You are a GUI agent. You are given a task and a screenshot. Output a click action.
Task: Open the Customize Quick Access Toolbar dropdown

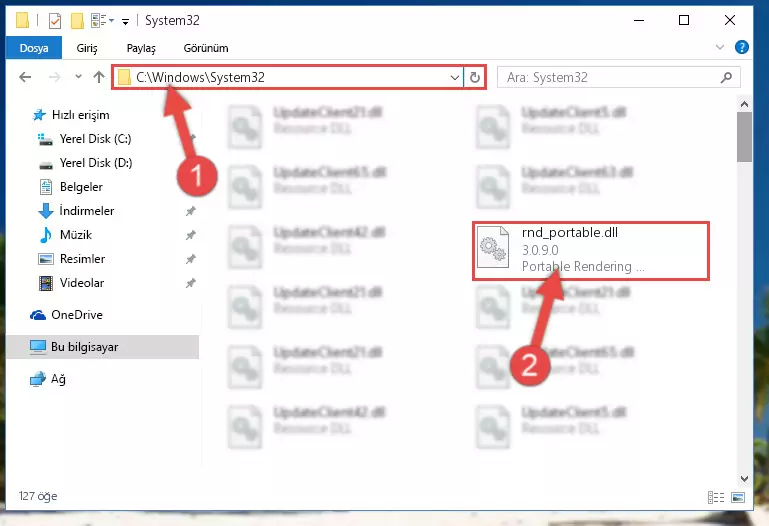pyautogui.click(x=126, y=21)
